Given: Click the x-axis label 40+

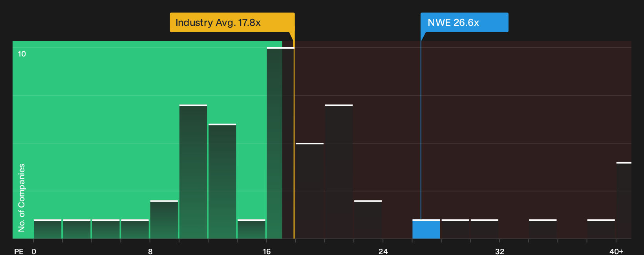Looking at the screenshot, I should [616, 251].
